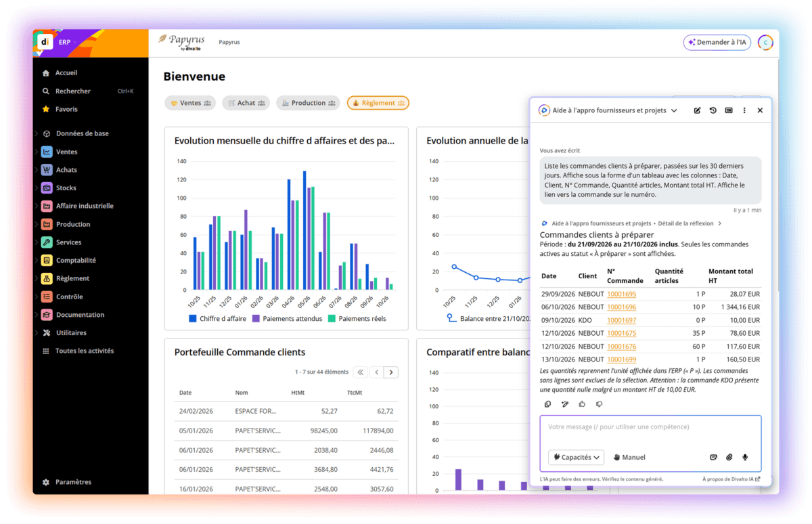Click the microphone voice input icon
The image size is (812, 524).
point(745,458)
